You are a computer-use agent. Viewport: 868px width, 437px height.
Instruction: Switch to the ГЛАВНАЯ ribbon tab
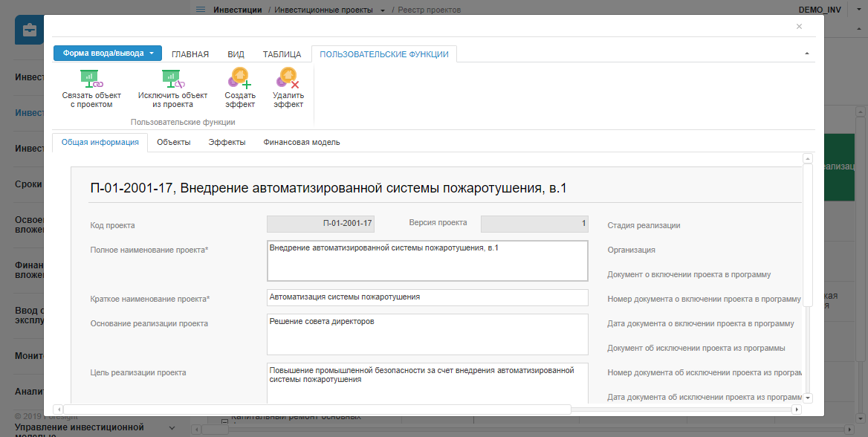pyautogui.click(x=190, y=54)
